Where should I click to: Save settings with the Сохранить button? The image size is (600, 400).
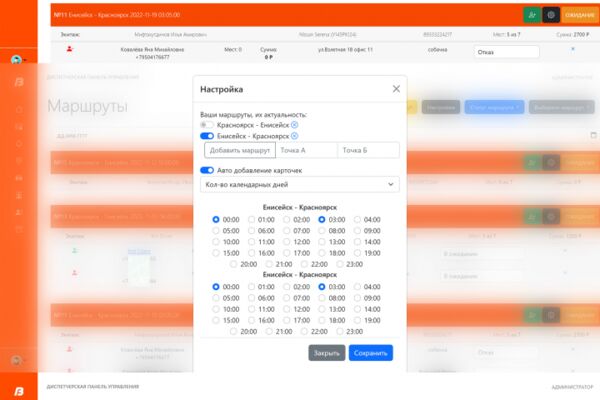tap(371, 353)
